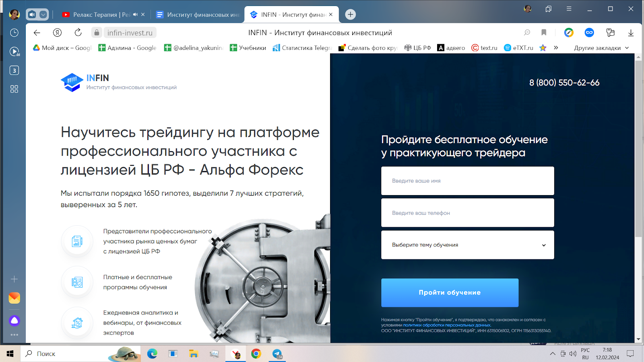Launch Google Chrome from taskbar
Screen dimensions: 644x362
coord(256,354)
